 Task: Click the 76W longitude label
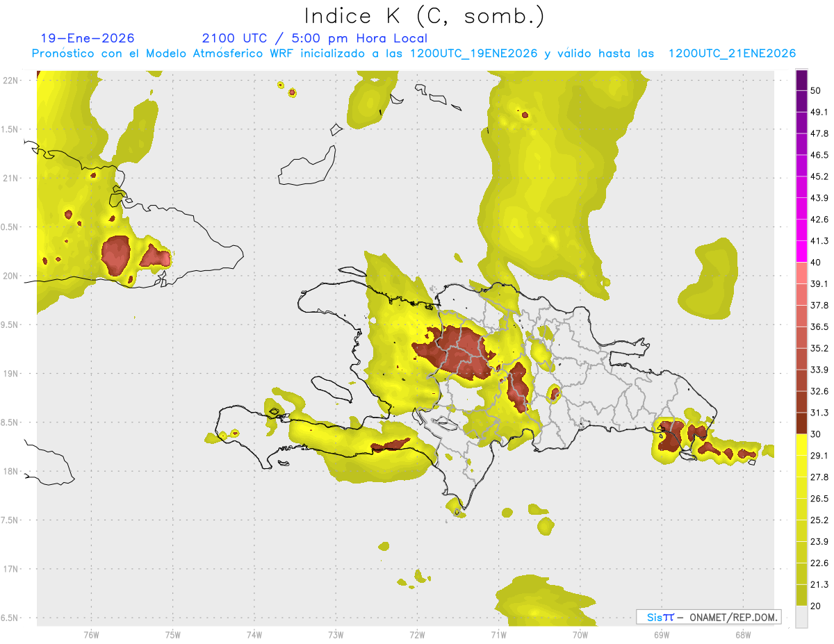(x=91, y=634)
